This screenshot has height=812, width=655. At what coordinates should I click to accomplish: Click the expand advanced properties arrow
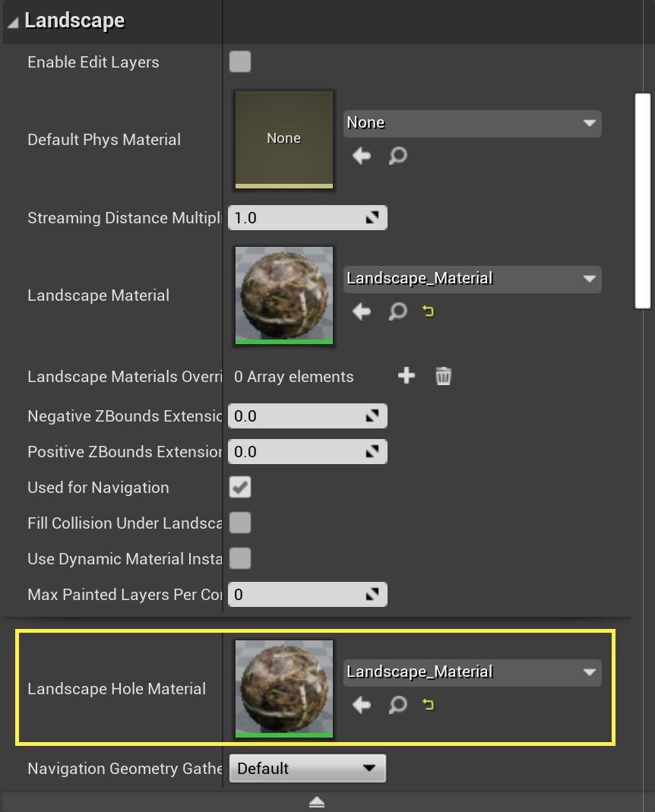pos(316,801)
